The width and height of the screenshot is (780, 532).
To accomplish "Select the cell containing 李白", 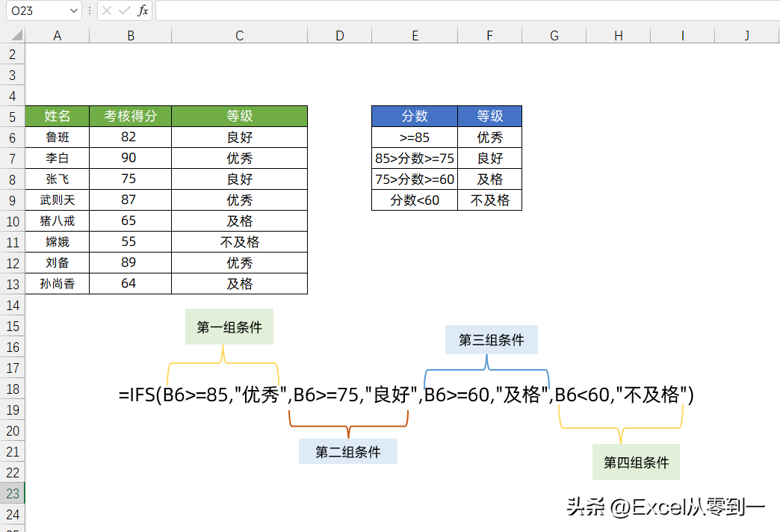I will coord(58,158).
